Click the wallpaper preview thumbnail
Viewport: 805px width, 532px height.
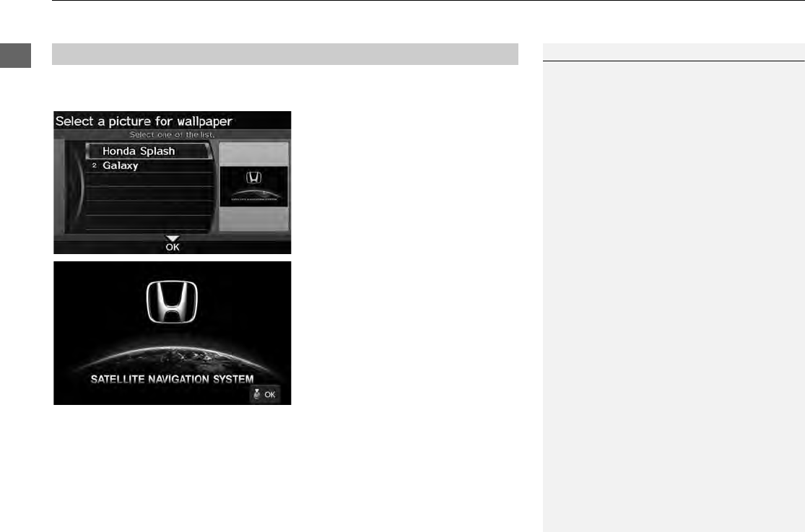pyautogui.click(x=254, y=186)
